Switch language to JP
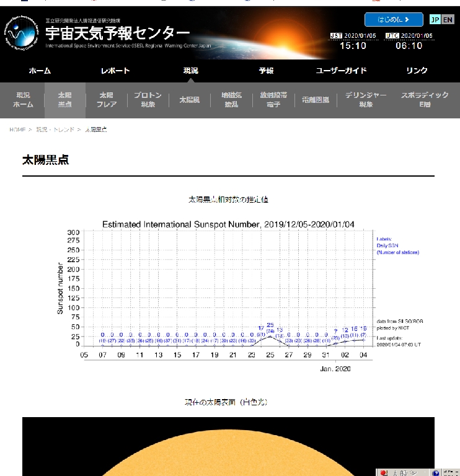This screenshot has width=460, height=476. point(435,20)
